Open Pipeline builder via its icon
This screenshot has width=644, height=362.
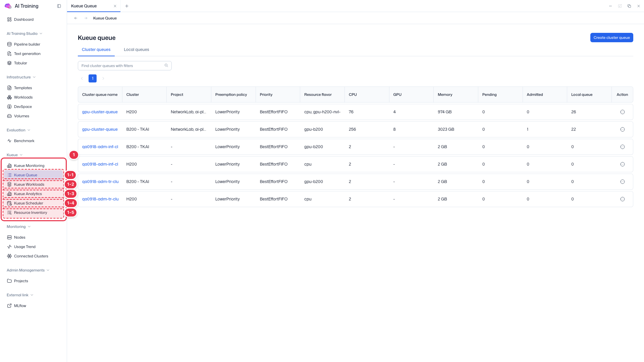click(x=9, y=44)
